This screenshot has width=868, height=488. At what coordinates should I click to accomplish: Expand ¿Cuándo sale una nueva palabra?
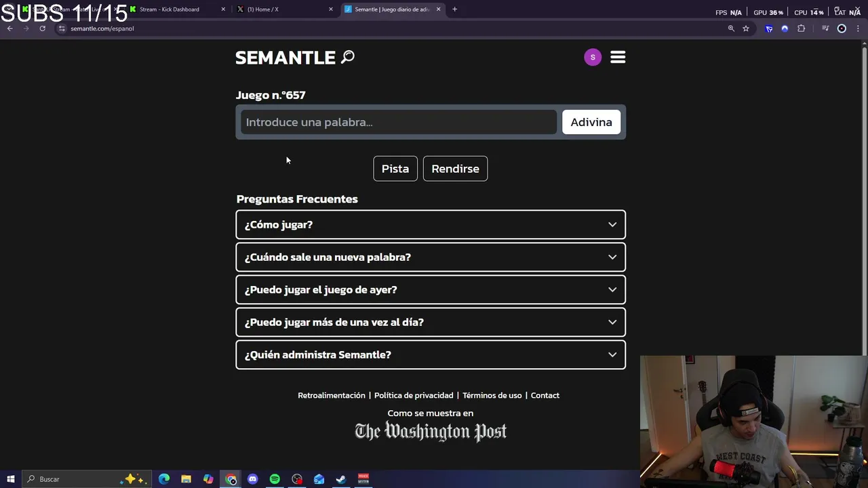(431, 257)
